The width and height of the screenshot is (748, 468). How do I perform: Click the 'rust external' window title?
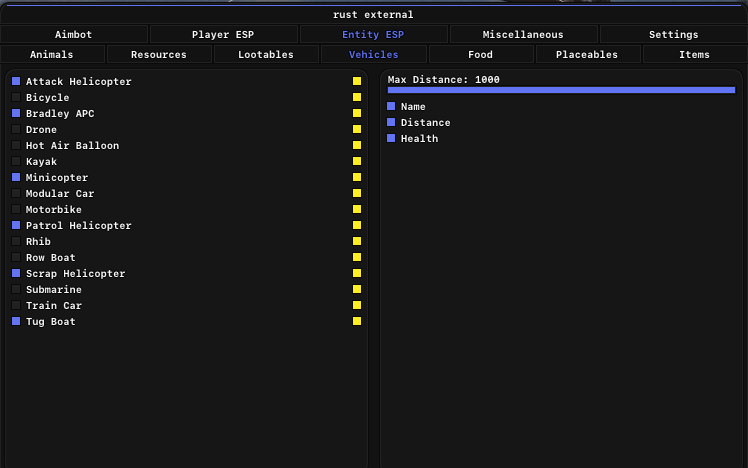(x=373, y=15)
